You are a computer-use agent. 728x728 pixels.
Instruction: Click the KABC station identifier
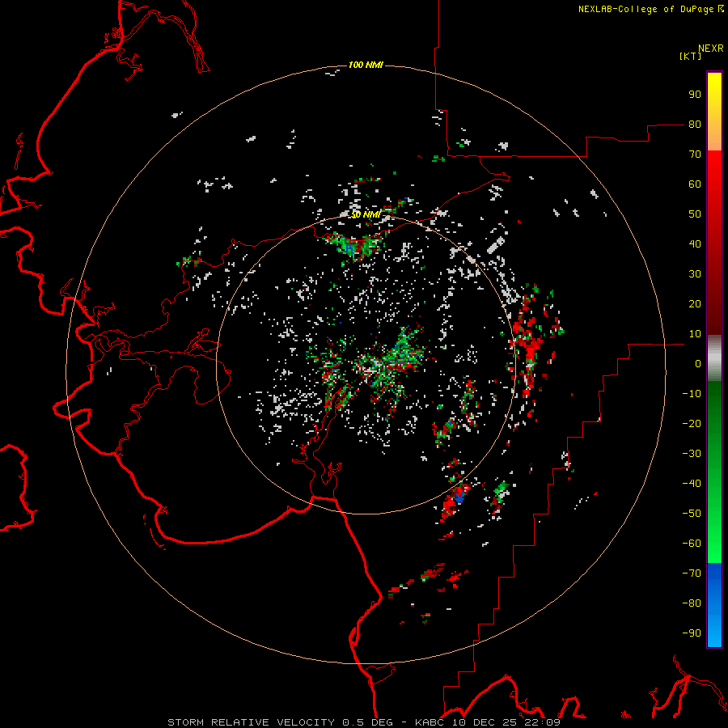tap(430, 722)
